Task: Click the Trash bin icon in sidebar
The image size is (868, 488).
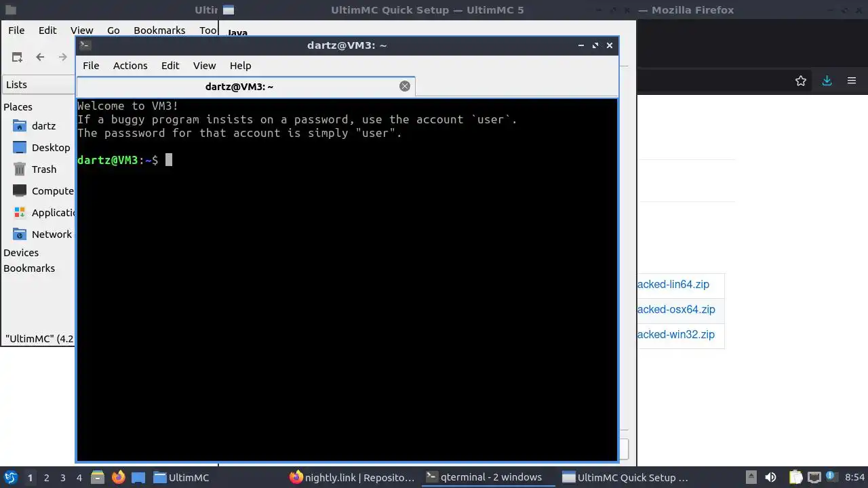Action: click(20, 169)
